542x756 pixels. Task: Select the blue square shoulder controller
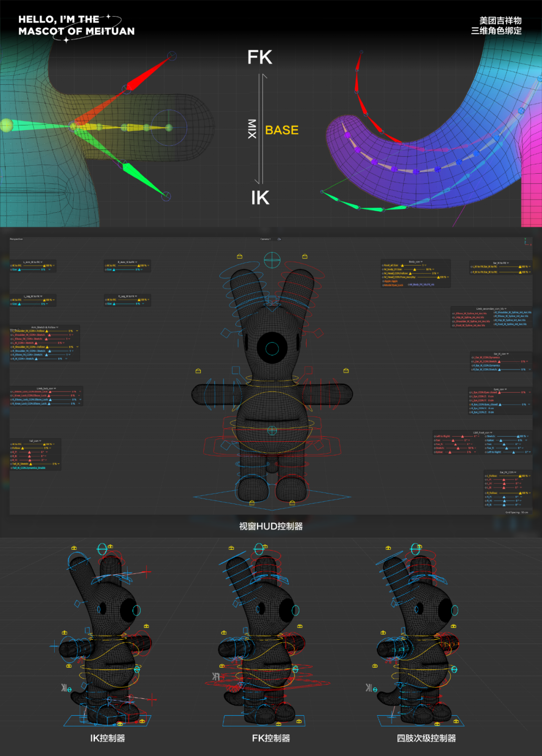(x=236, y=370)
